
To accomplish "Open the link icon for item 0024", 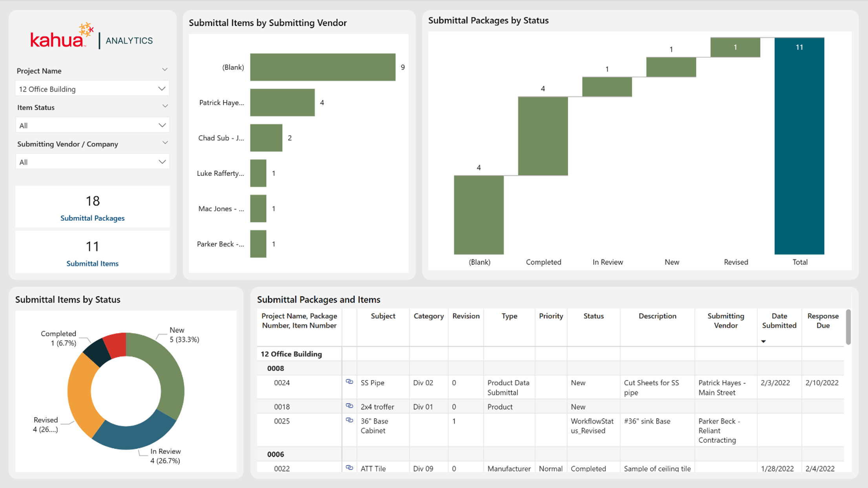I will pos(349,382).
